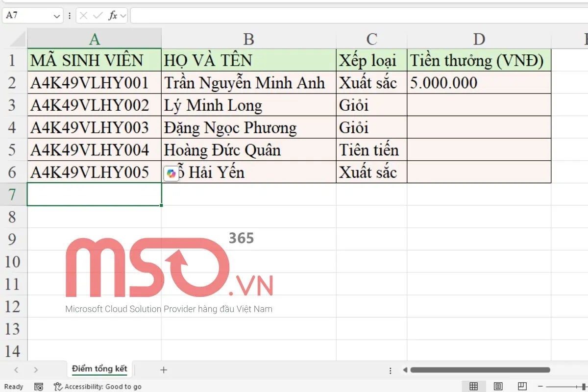Click inside the formula bar input field
Viewport: 588px width, 392px height.
pyautogui.click(x=294, y=15)
